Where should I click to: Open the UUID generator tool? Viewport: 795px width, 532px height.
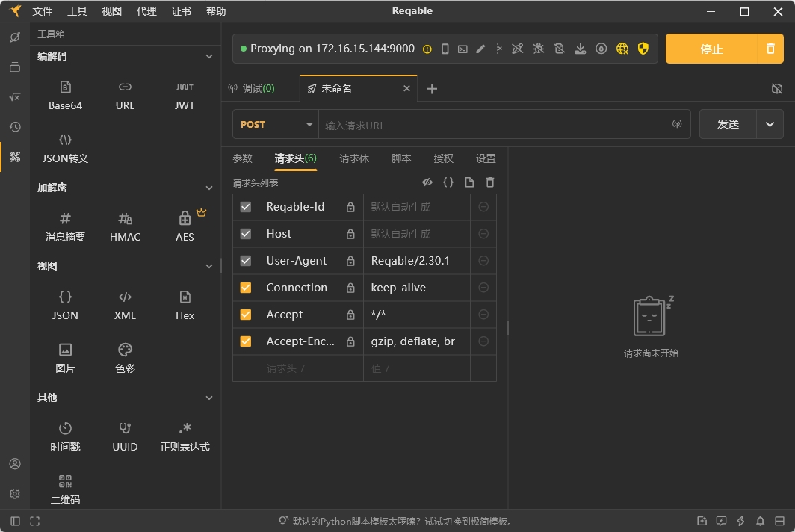click(x=125, y=437)
